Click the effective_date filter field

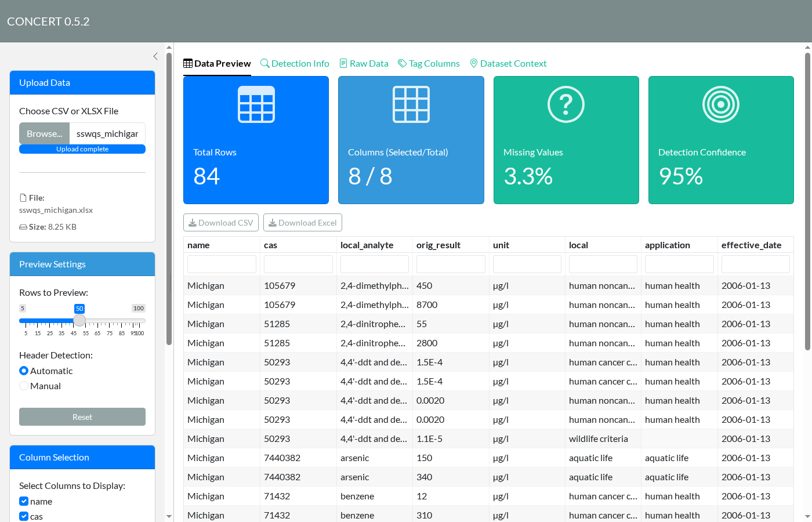click(x=756, y=264)
